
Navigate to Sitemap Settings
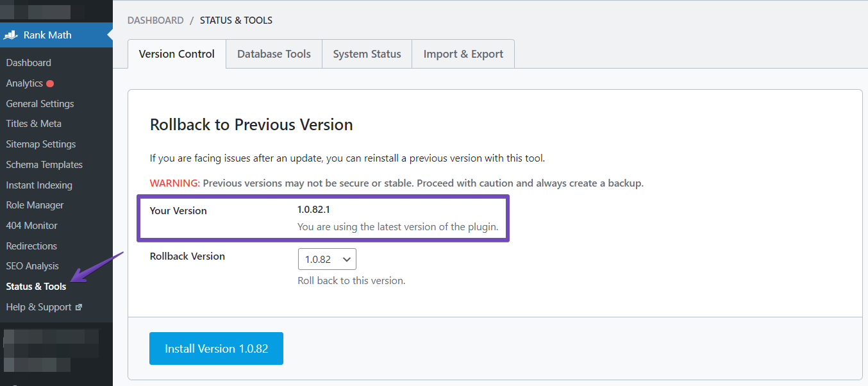coord(41,144)
